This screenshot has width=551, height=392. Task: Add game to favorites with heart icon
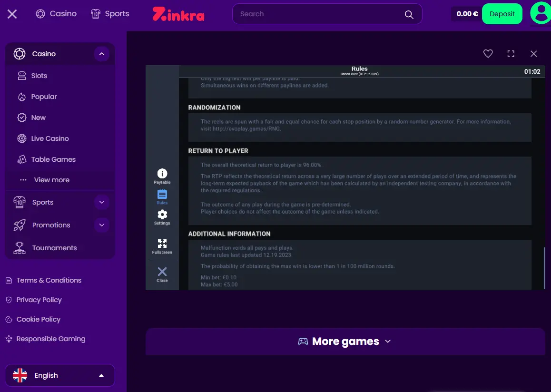[488, 53]
